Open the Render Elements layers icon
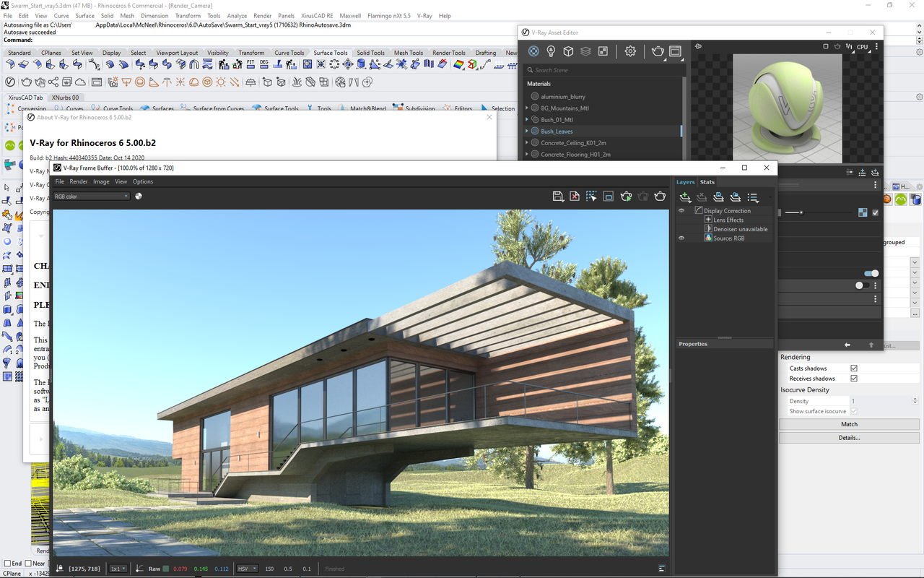 coord(585,51)
